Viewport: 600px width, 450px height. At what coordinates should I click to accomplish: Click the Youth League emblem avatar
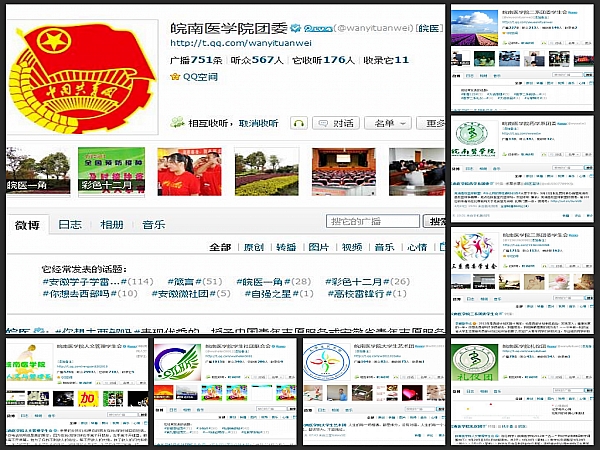pos(82,77)
